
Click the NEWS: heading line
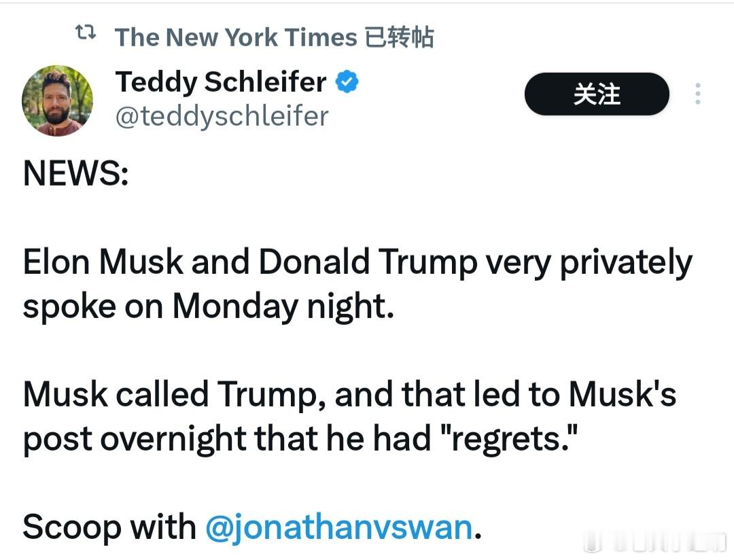click(76, 173)
